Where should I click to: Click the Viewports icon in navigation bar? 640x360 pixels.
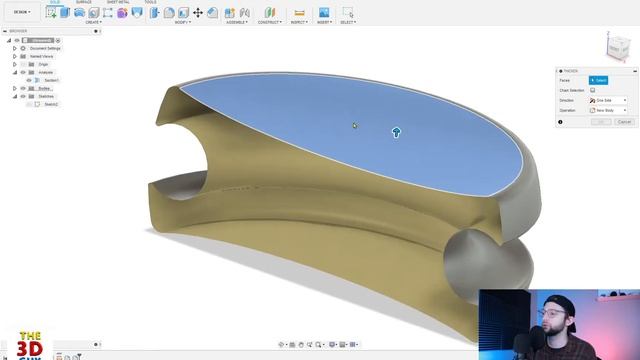tap(353, 345)
